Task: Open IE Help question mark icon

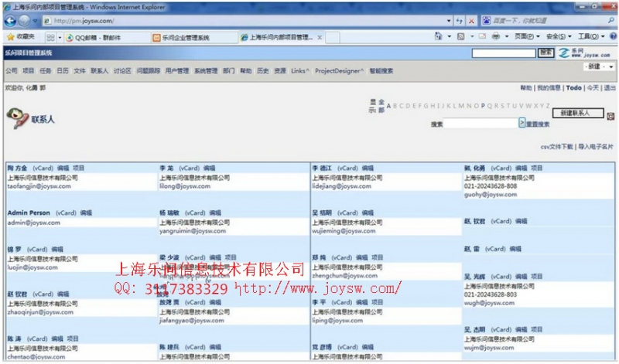Action: coord(613,36)
